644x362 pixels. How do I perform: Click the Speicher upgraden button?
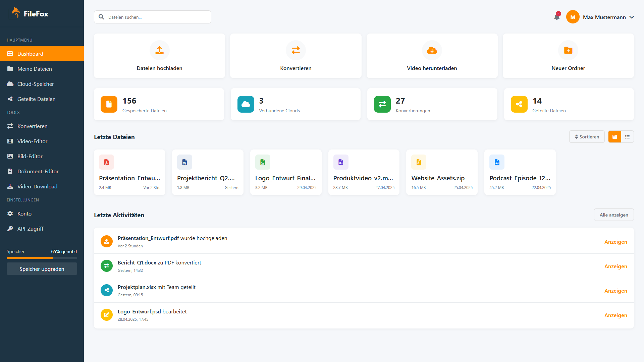pyautogui.click(x=42, y=268)
